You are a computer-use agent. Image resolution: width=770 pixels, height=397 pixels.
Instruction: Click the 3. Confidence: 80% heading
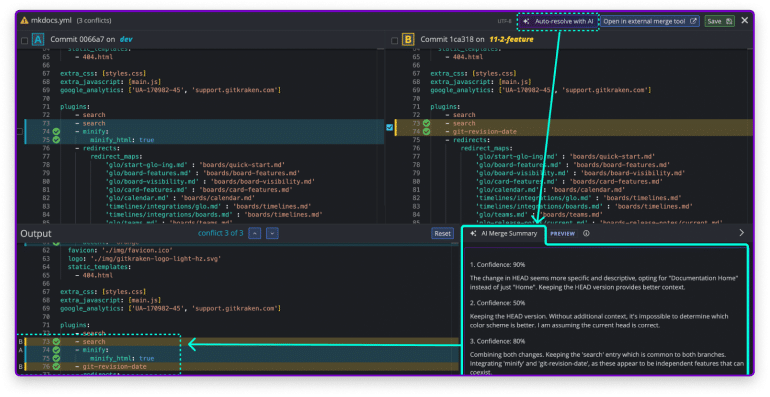[x=497, y=341]
